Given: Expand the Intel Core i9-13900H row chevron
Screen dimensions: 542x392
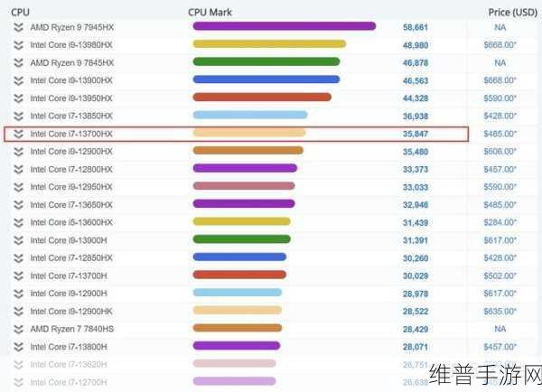Looking at the screenshot, I should coord(19,240).
